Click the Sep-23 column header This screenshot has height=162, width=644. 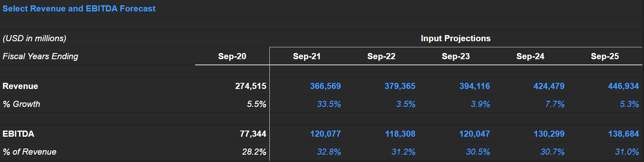[x=456, y=56]
